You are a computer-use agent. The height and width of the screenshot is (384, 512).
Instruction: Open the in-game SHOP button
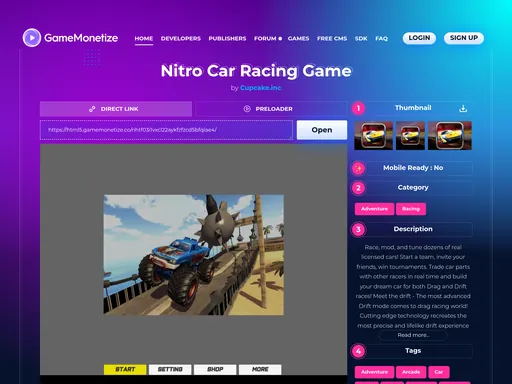pos(215,369)
